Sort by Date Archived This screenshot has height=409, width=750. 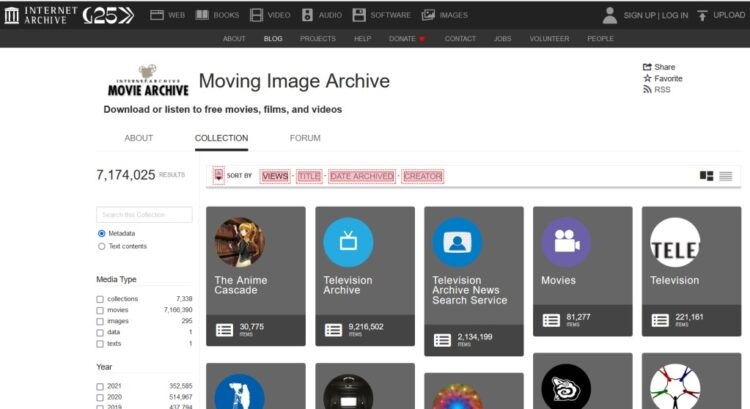362,176
